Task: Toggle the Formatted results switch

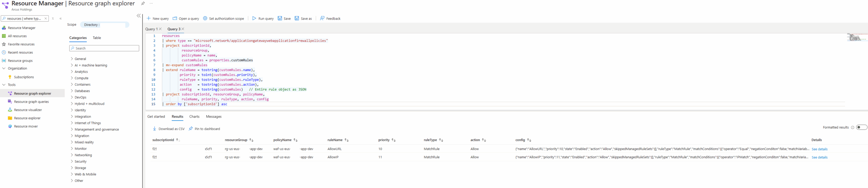Action: [861, 127]
